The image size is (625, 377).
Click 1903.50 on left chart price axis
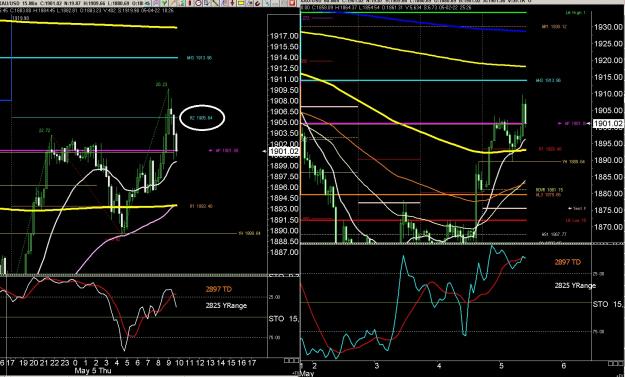tap(284, 133)
